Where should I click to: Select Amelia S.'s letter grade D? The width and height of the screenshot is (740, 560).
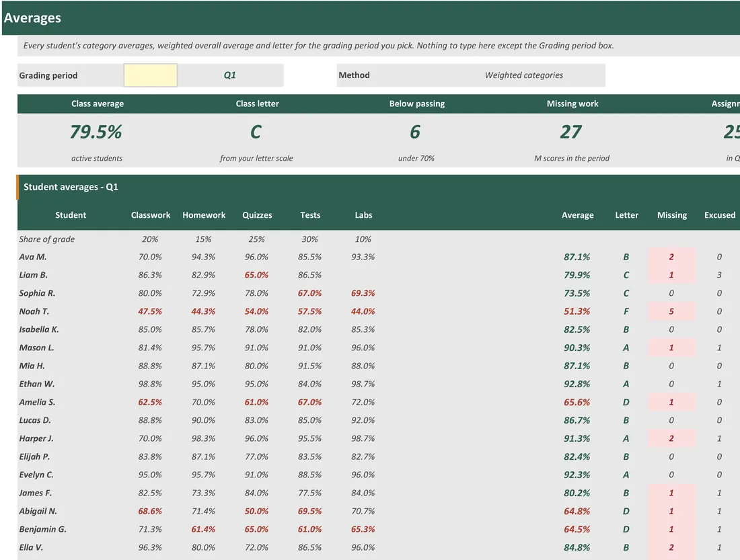point(626,403)
